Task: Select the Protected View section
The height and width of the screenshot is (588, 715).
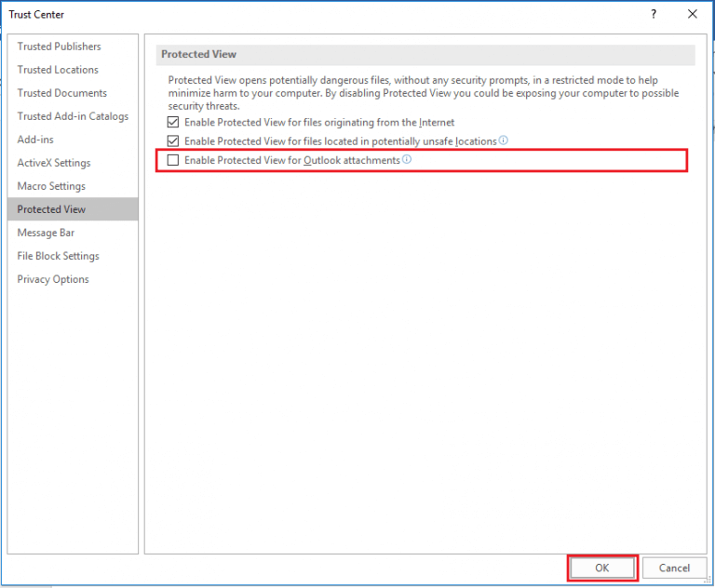Action: (x=73, y=209)
